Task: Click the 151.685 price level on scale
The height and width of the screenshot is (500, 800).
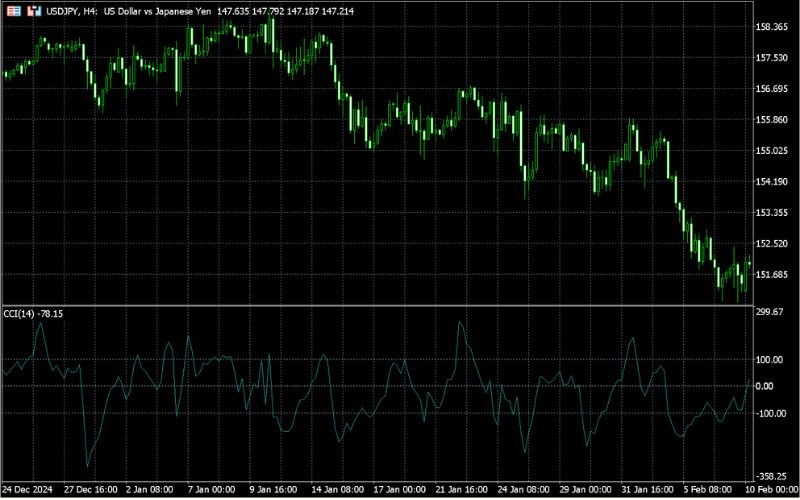Action: pos(773,275)
